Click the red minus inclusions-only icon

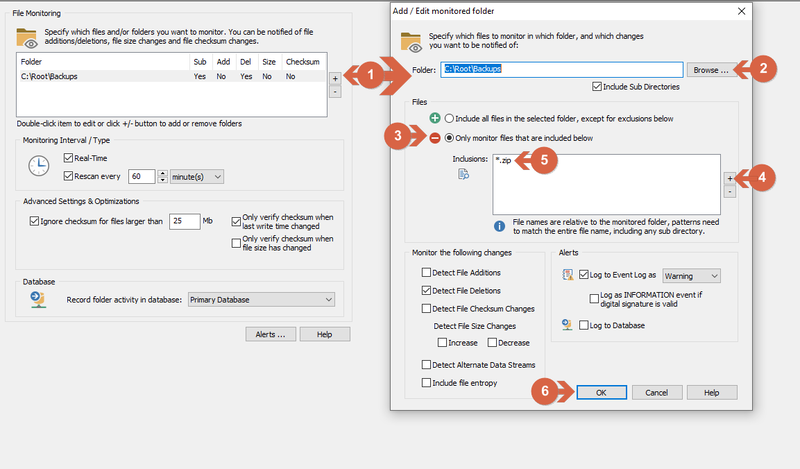[435, 138]
